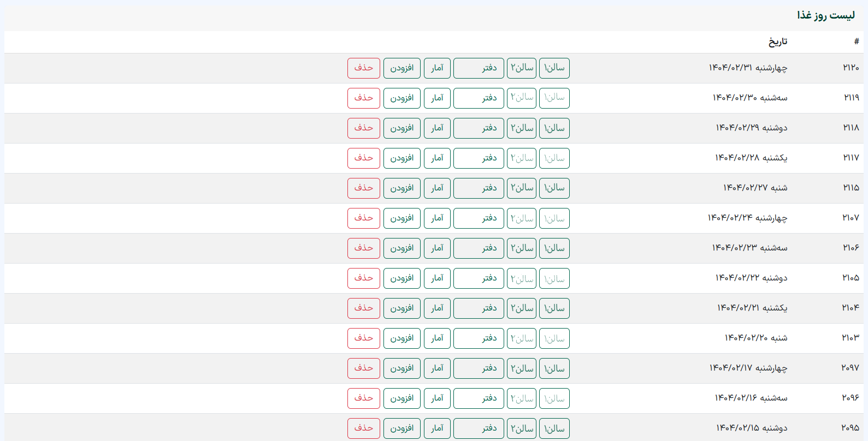Open آمار for row ۲۱۱۹

click(437, 98)
